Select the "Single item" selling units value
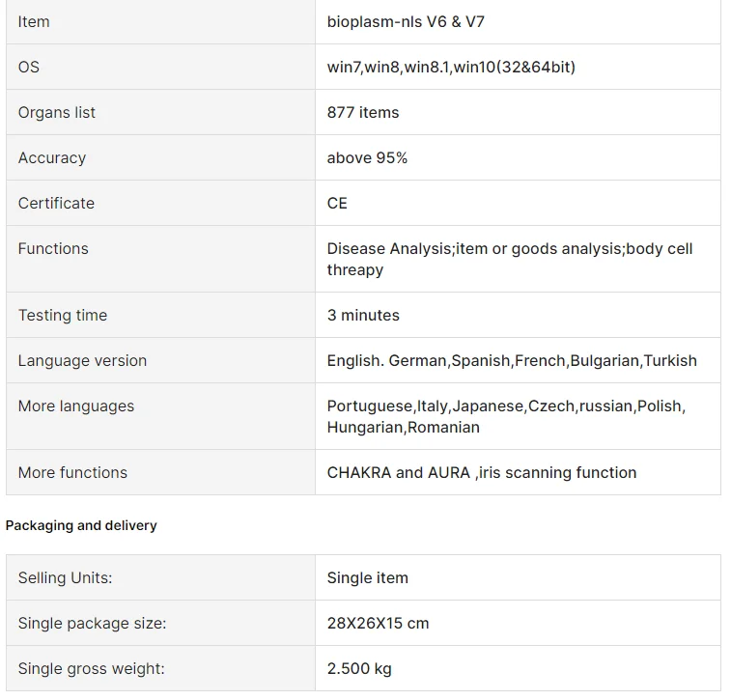The width and height of the screenshot is (731, 700). pos(368,577)
